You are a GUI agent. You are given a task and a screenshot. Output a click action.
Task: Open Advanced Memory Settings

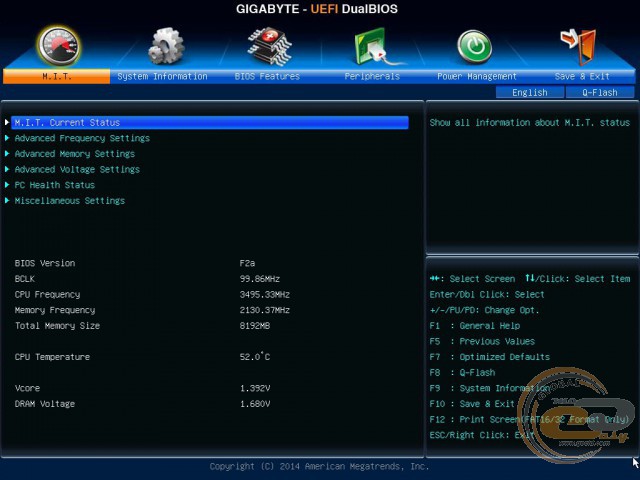tap(75, 154)
